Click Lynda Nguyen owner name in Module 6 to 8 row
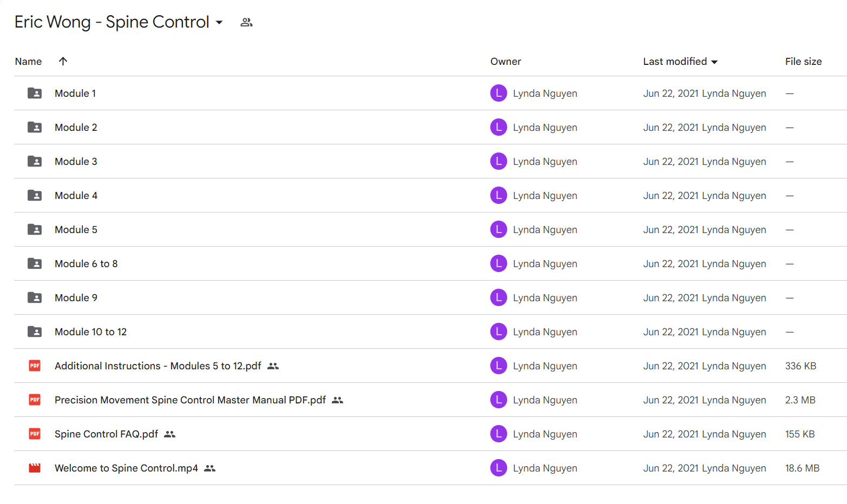Image resolution: width=847 pixels, height=504 pixels. [545, 264]
